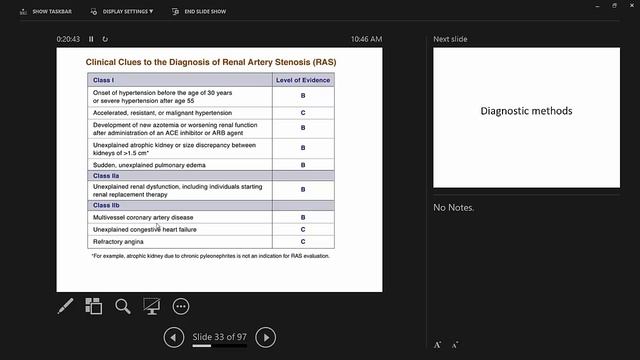This screenshot has height=360, width=640.
Task: Click slide title Clinical Clues to the Diagnosis
Action: (x=211, y=62)
